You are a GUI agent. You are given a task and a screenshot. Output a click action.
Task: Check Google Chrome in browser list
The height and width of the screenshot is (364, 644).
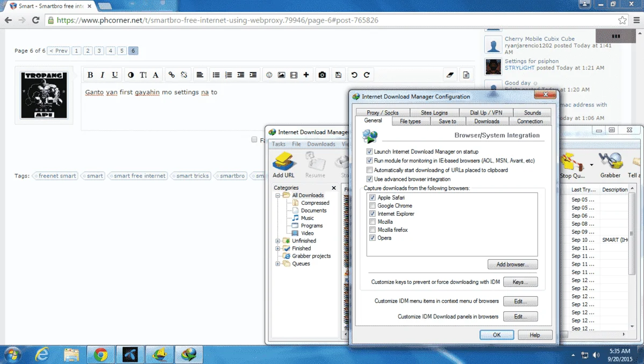point(373,205)
